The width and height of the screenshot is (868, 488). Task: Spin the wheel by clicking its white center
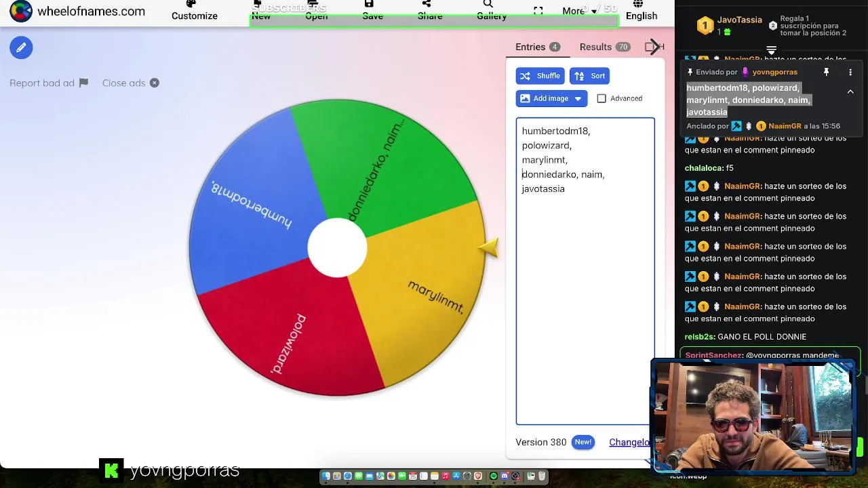pyautogui.click(x=337, y=247)
